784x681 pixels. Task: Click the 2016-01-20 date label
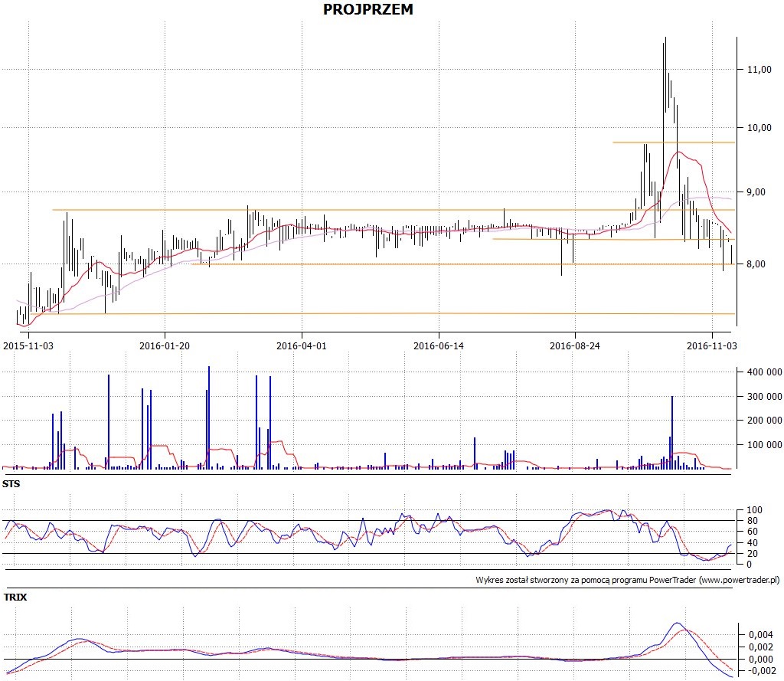[165, 345]
